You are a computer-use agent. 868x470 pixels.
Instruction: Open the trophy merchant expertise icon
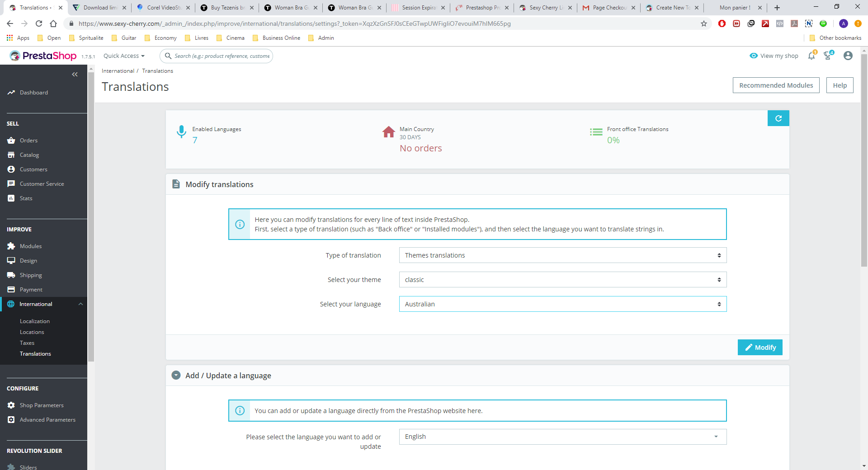(828, 56)
